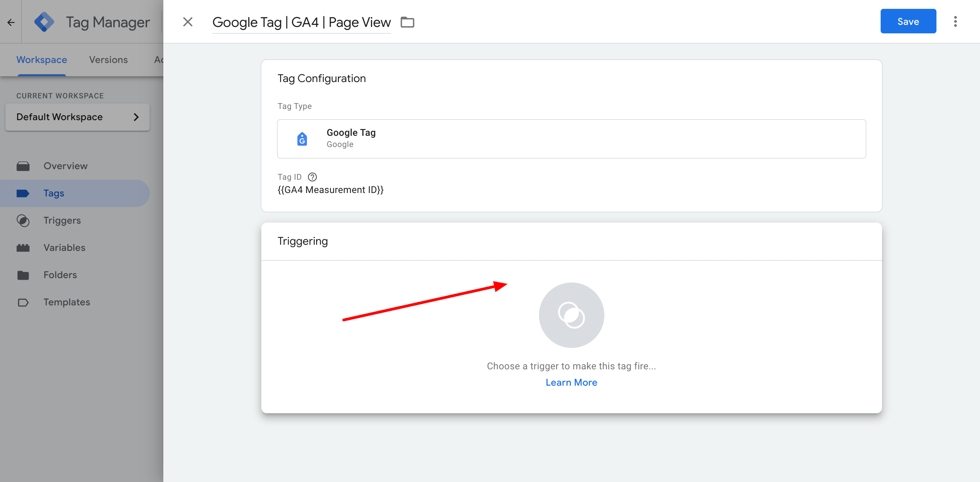Click the Triggers circle icon
Image resolution: width=980 pixels, height=482 pixels.
click(23, 221)
